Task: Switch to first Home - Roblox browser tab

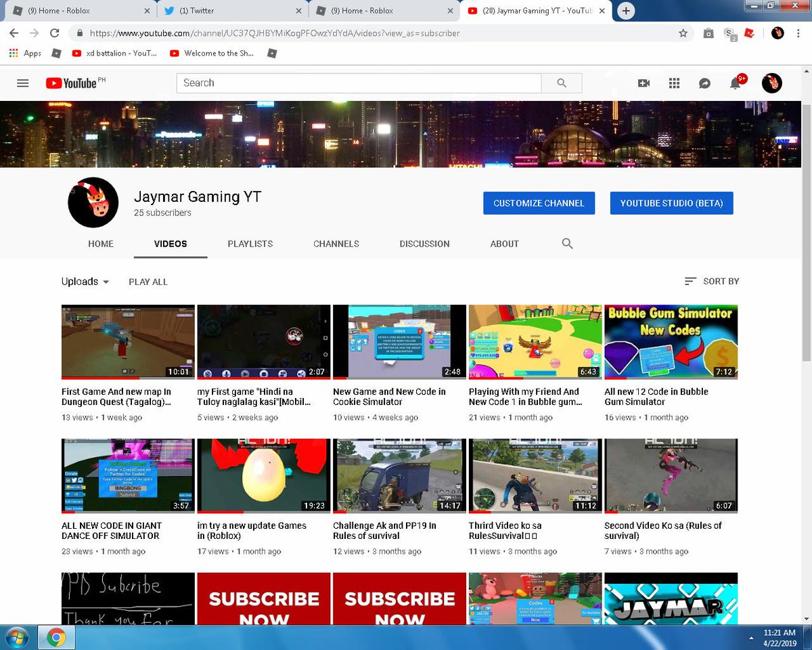Action: [x=80, y=11]
